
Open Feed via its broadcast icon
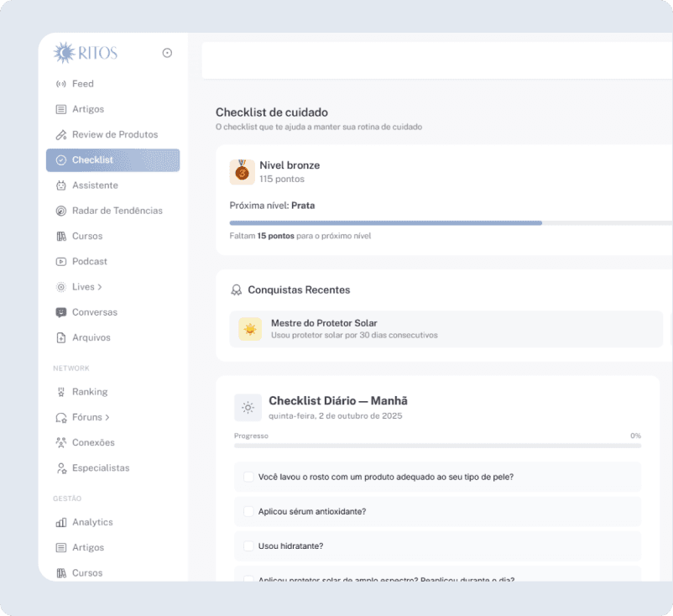point(61,84)
